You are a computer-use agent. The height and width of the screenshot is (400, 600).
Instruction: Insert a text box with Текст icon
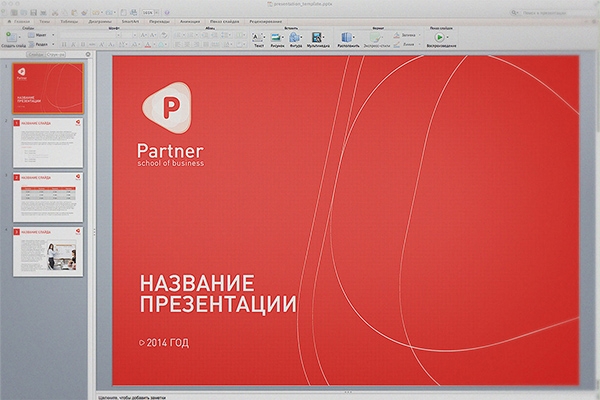(x=257, y=37)
